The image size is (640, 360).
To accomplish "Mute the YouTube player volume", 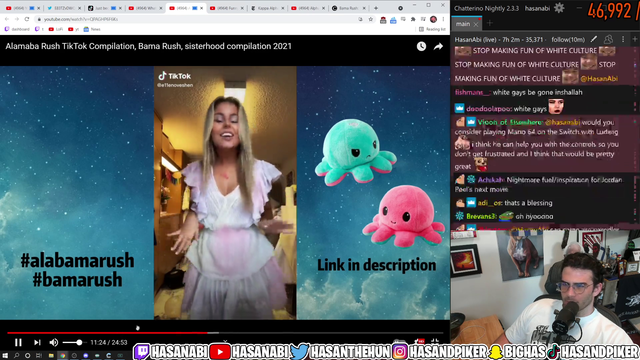I will click(x=53, y=342).
